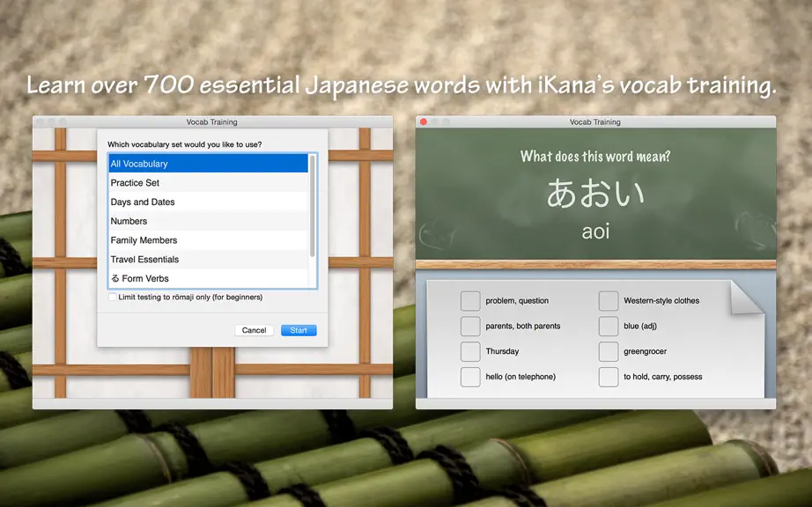This screenshot has height=507, width=812.
Task: Select the る Form Verbs set
Action: tap(208, 278)
